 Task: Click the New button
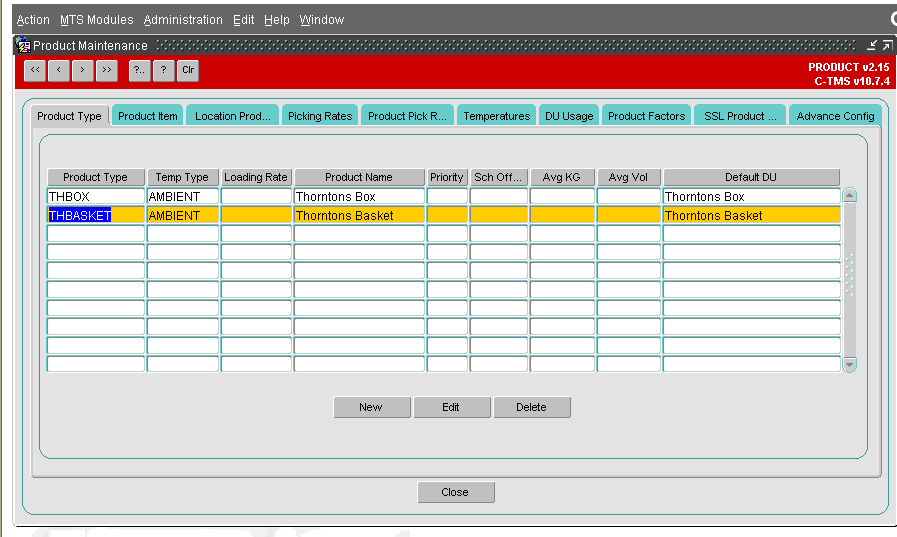coord(372,407)
